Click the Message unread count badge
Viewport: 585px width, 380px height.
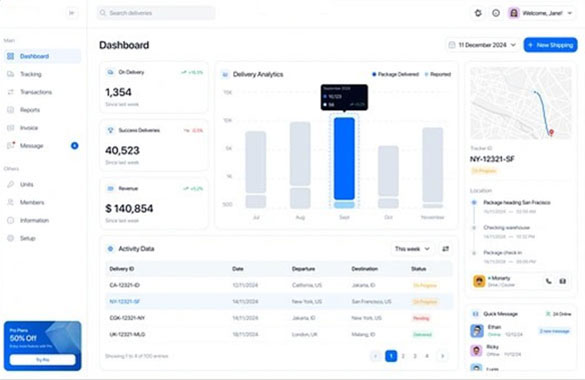tap(75, 146)
